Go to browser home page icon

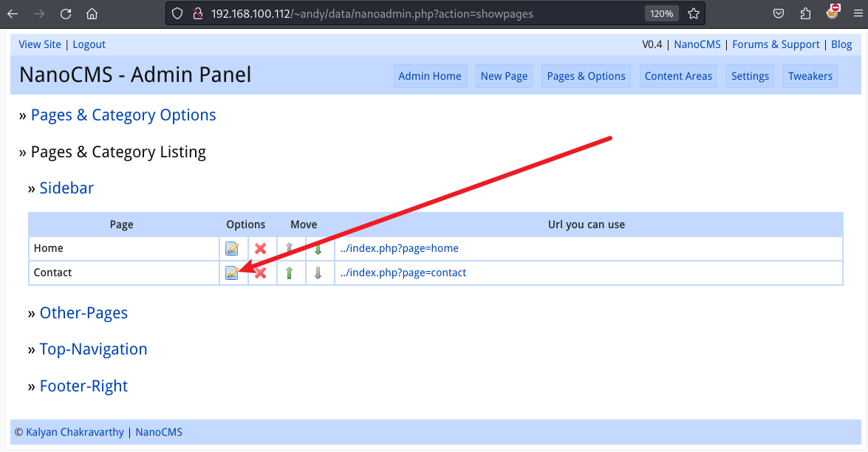[92, 13]
